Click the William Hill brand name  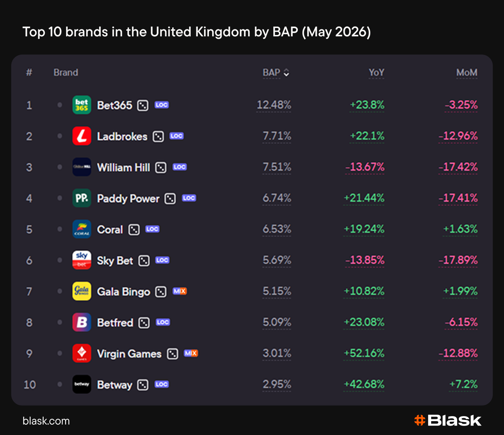pyautogui.click(x=124, y=167)
